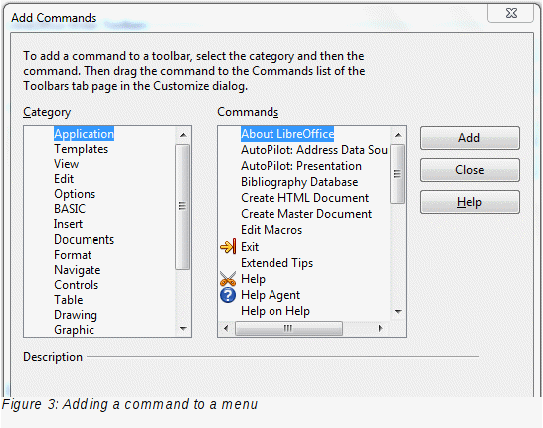Pick the Extended Tips command

point(277,263)
